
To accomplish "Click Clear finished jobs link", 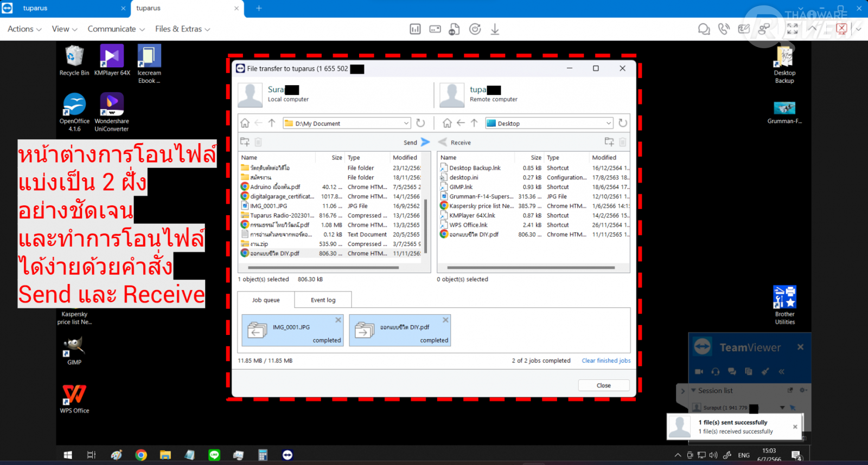I will 606,360.
